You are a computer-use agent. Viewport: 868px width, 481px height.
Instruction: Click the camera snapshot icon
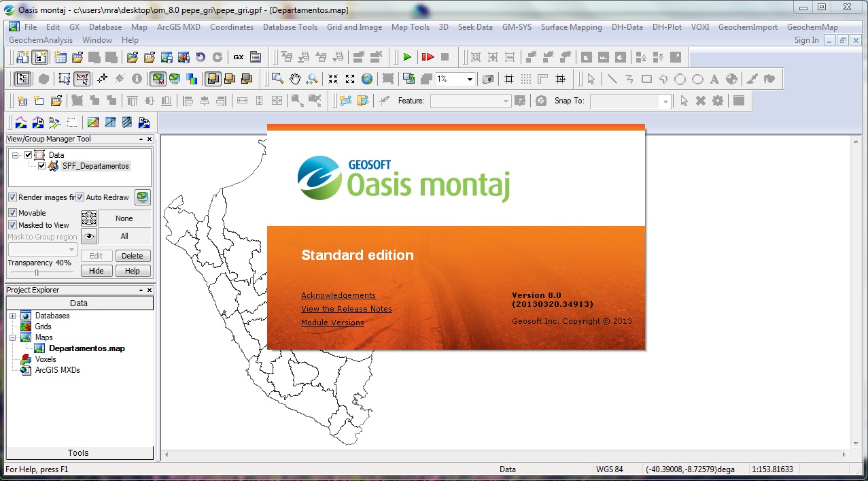pos(487,79)
